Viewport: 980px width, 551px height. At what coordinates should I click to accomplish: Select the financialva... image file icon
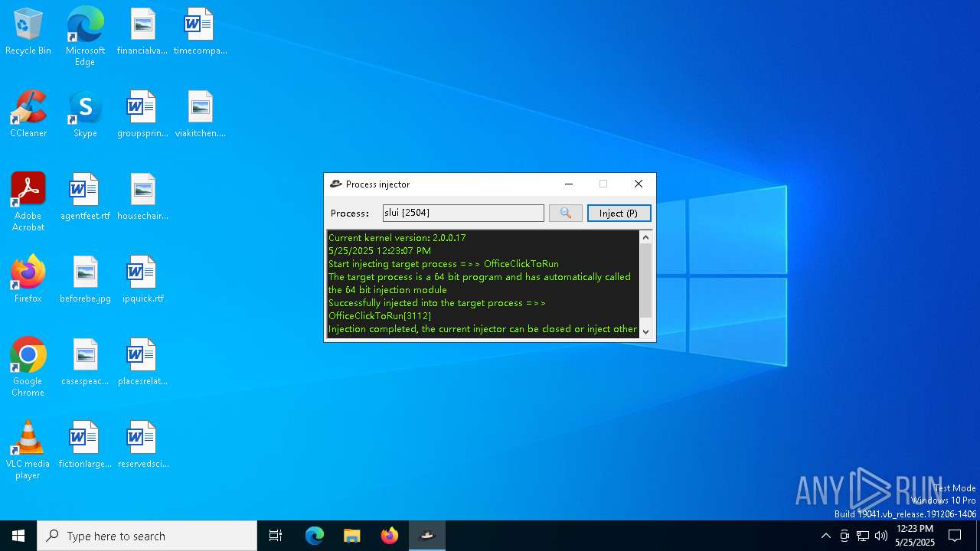(142, 32)
